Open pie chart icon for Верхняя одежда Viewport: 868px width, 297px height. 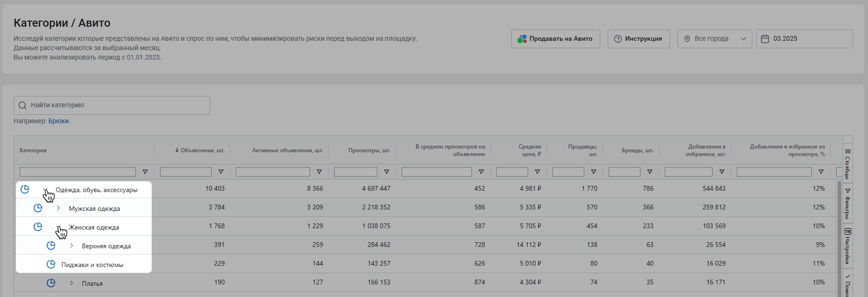(x=51, y=245)
